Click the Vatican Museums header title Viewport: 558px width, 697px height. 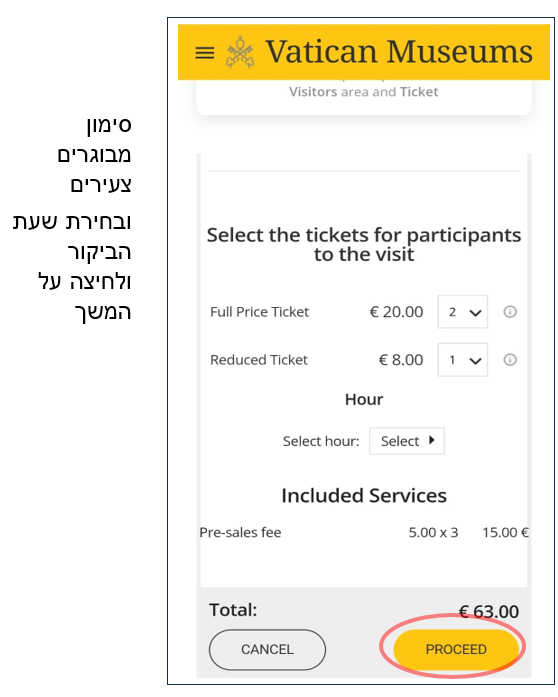point(399,52)
